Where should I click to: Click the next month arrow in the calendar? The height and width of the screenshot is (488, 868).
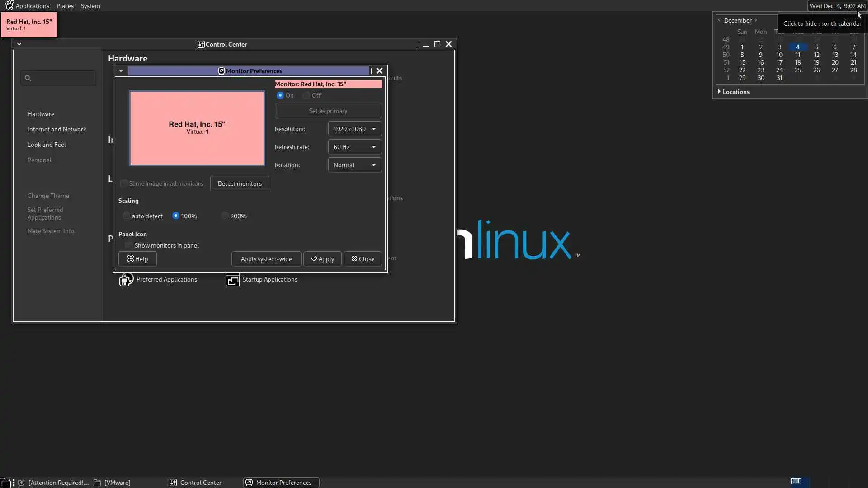point(756,20)
